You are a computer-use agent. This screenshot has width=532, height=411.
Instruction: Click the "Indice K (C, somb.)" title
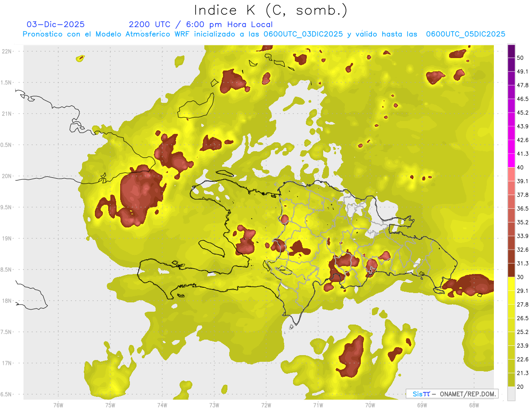pos(270,10)
